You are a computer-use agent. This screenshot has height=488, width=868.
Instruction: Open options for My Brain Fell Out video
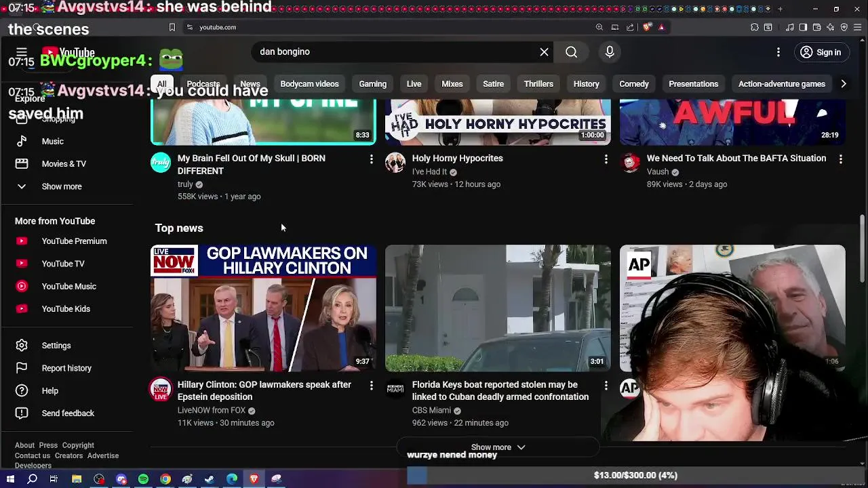[371, 159]
